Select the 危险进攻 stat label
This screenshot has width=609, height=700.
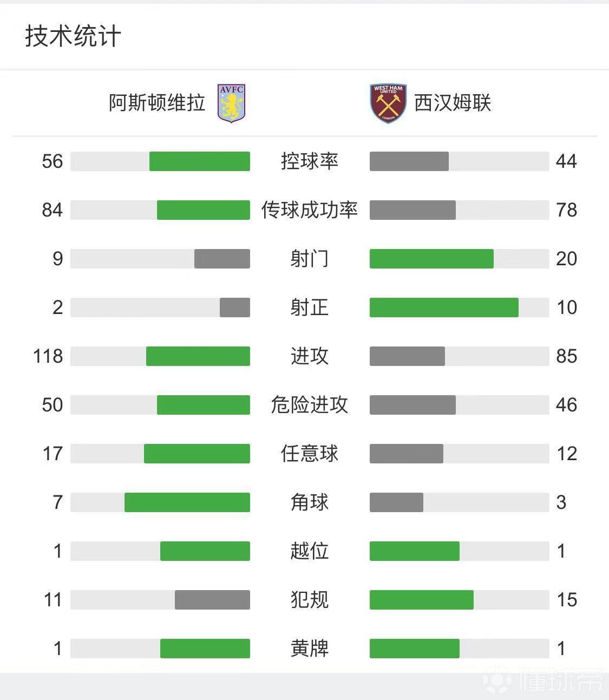310,405
